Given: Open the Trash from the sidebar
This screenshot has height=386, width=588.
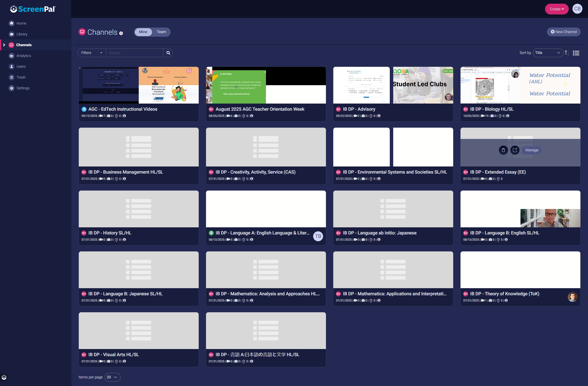Looking at the screenshot, I should click(21, 77).
